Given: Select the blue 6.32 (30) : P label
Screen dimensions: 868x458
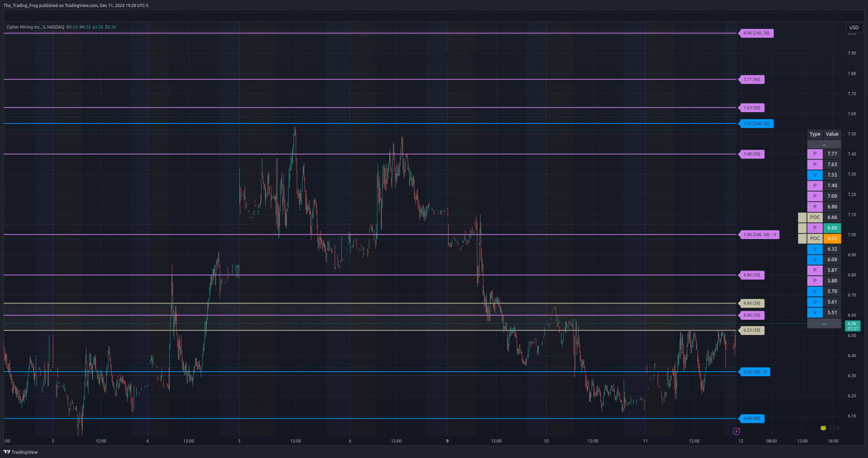Looking at the screenshot, I should (755, 372).
